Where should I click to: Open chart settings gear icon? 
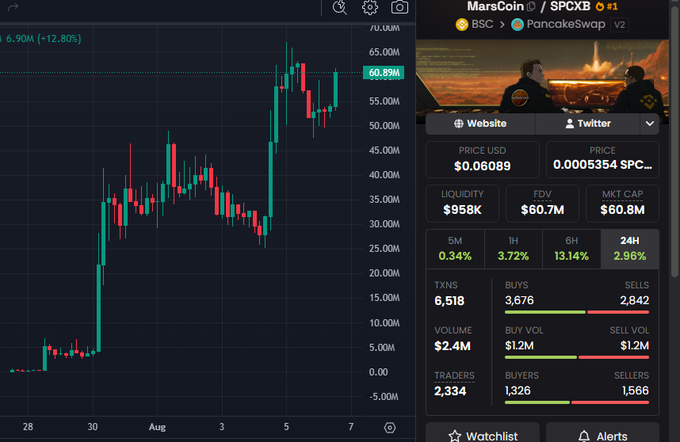click(x=370, y=7)
